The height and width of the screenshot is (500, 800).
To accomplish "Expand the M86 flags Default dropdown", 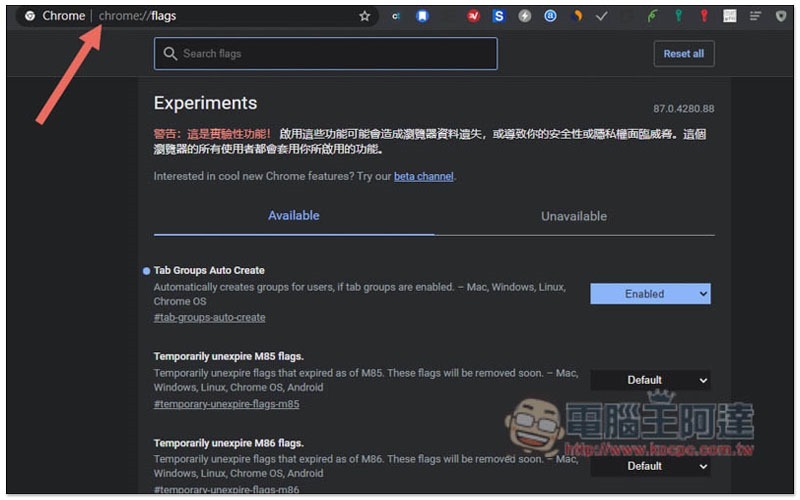I will [x=650, y=466].
